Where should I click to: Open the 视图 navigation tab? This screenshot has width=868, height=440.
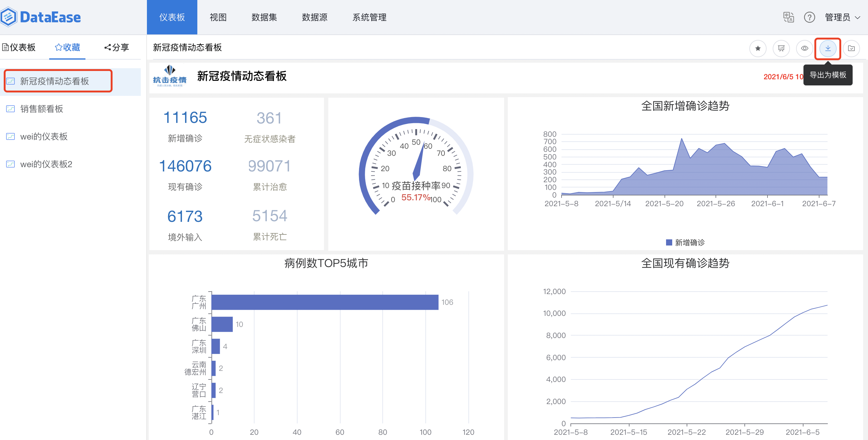coord(218,17)
